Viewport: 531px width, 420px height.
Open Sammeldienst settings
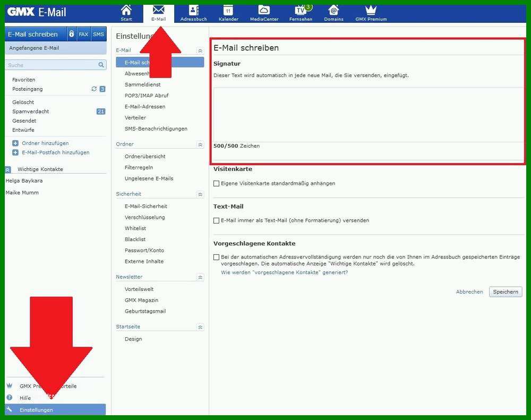click(x=142, y=84)
